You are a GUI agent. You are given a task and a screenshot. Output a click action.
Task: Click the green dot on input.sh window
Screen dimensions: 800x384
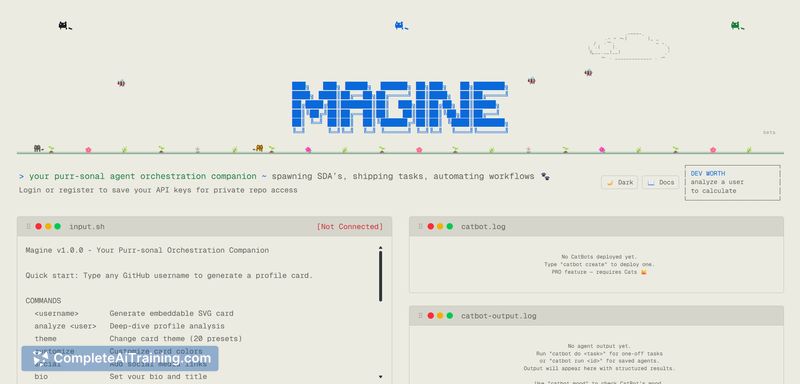pos(58,226)
